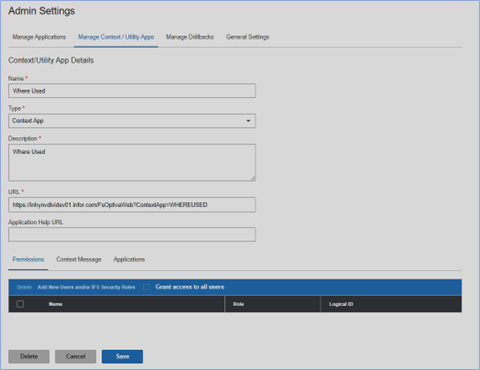The image size is (480, 370).
Task: Open the General Settings tab
Action: [x=248, y=37]
